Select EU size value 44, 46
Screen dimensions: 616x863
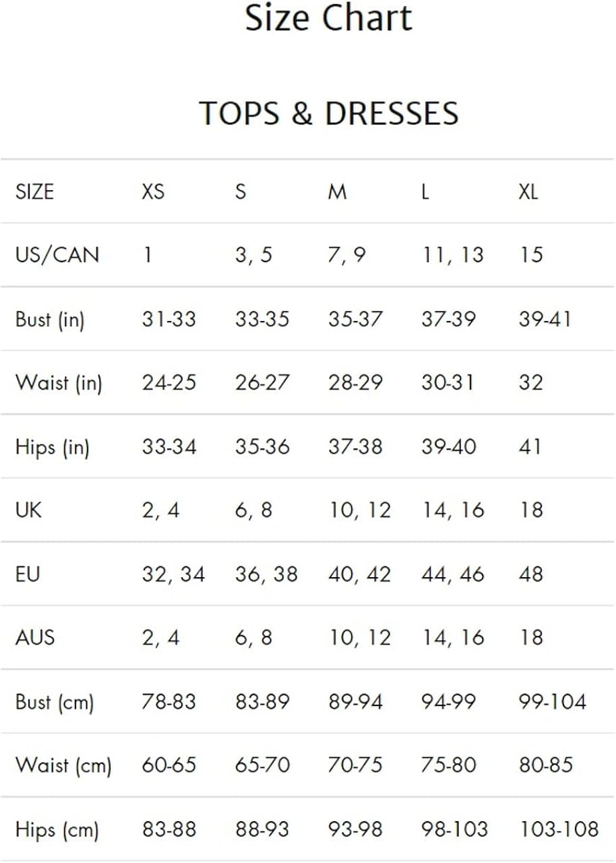[452, 574]
